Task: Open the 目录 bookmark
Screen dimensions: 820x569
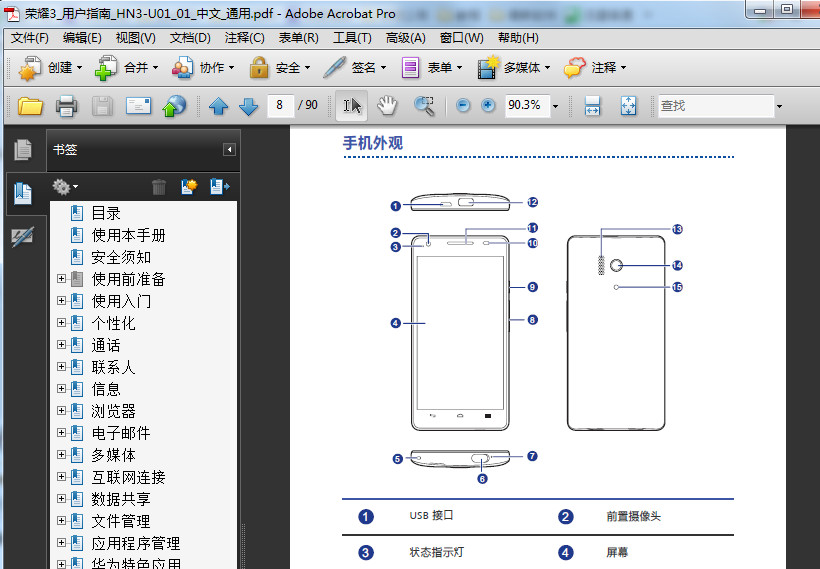Action: click(106, 213)
